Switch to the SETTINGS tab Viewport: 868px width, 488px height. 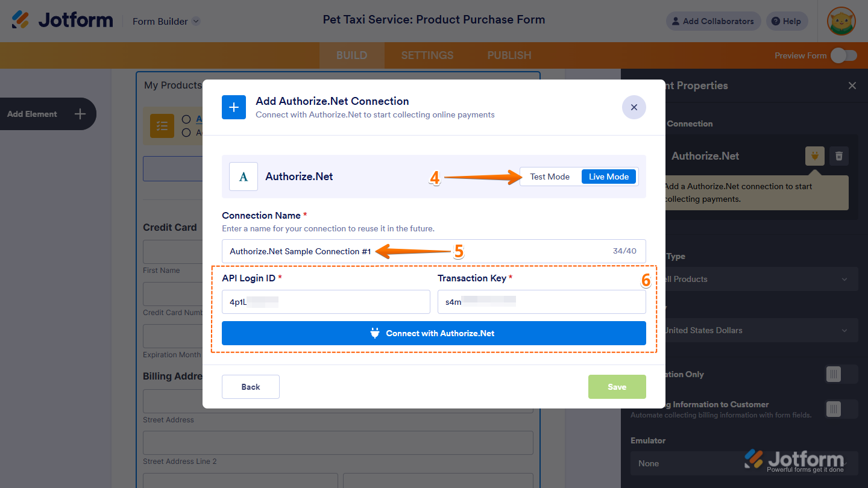[427, 55]
